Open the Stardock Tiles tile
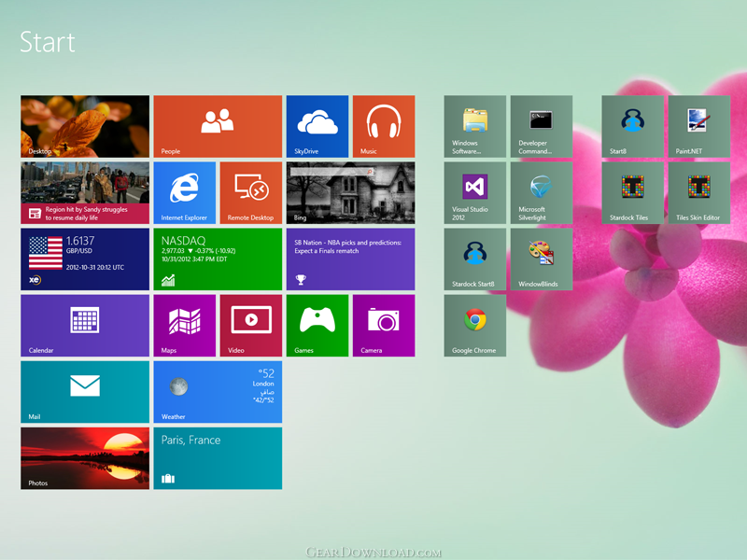This screenshot has width=747, height=560. coord(633,193)
